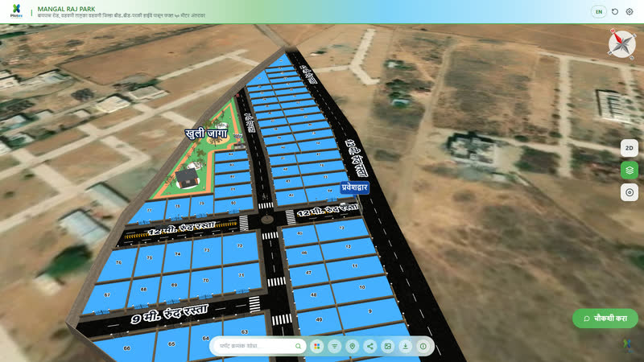Viewport: 644px width, 362px height.
Task: Select plot 72
Action: tap(240, 248)
